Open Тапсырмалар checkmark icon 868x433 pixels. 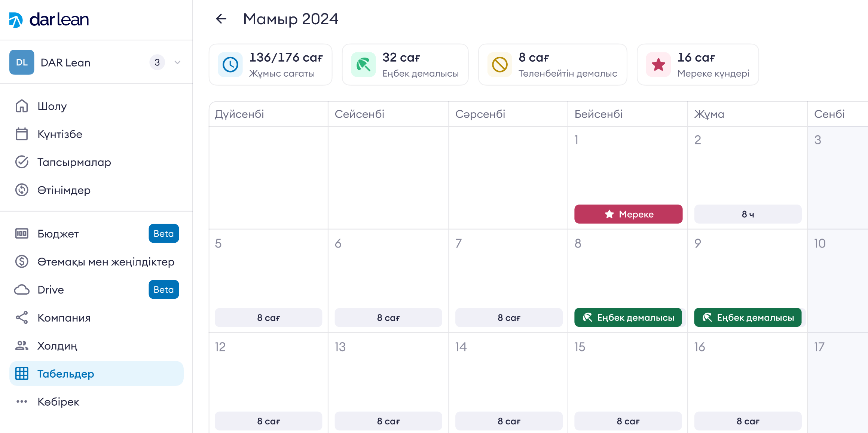point(22,162)
